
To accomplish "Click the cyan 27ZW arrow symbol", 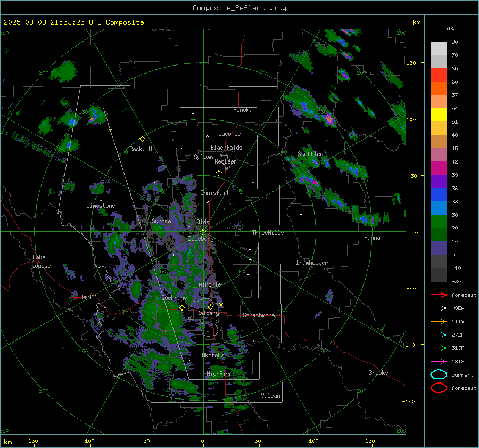I will (x=439, y=335).
